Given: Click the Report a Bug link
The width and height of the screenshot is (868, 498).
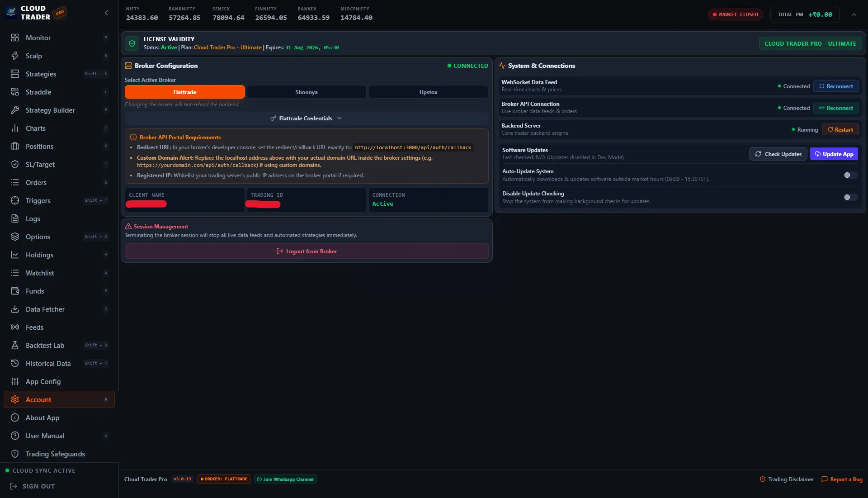Looking at the screenshot, I should 842,479.
